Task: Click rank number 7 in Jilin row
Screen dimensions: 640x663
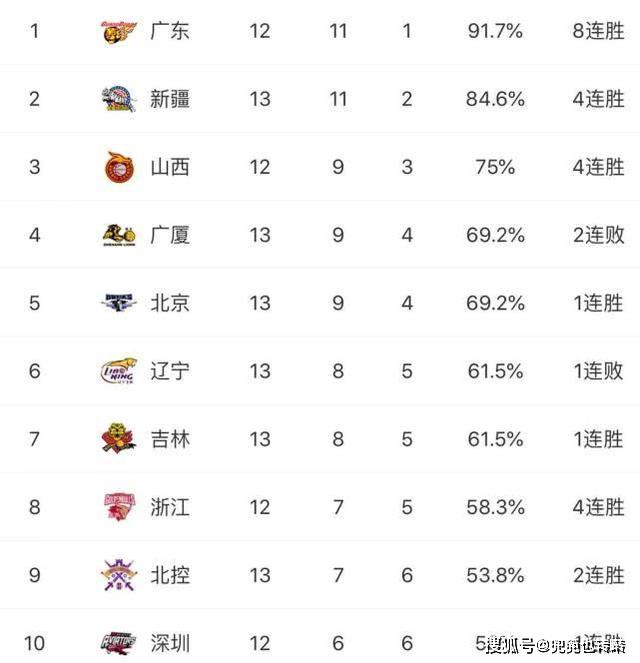Action: click(x=35, y=439)
